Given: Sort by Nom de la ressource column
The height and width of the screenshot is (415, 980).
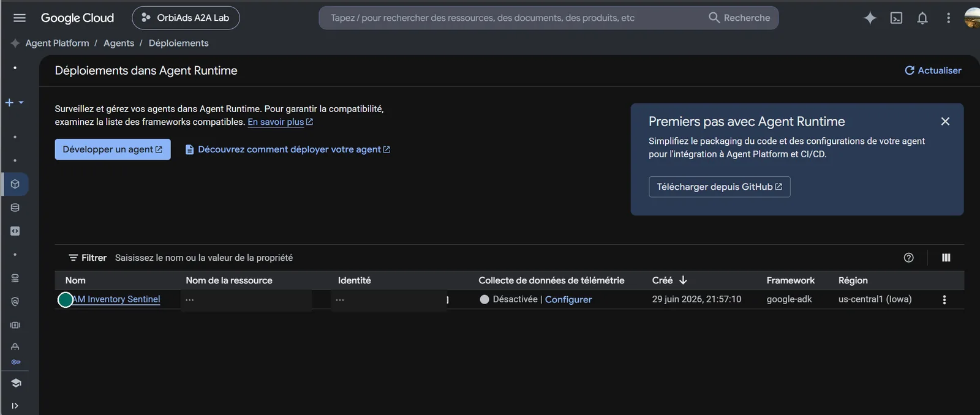Looking at the screenshot, I should (229, 280).
